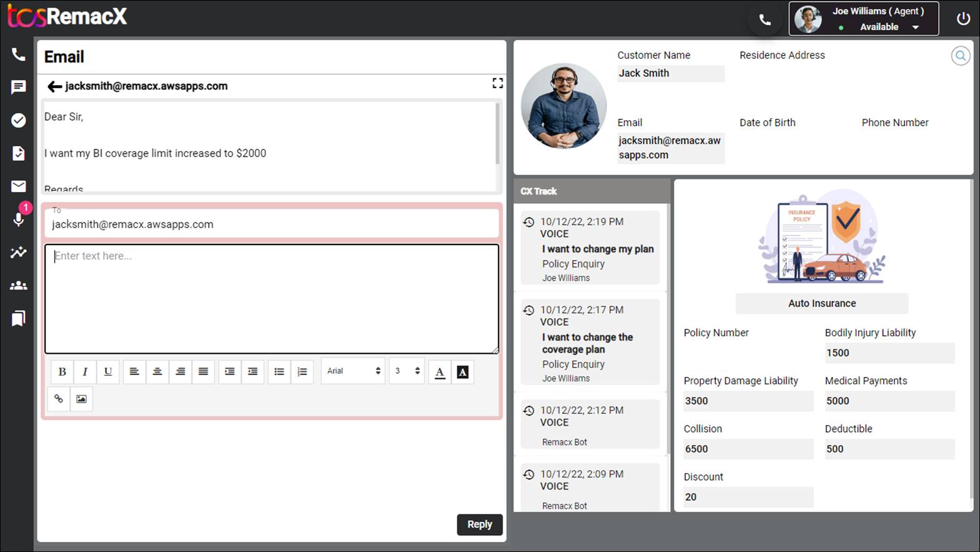The width and height of the screenshot is (980, 552).
Task: Click the Deductible value 500
Action: point(889,449)
